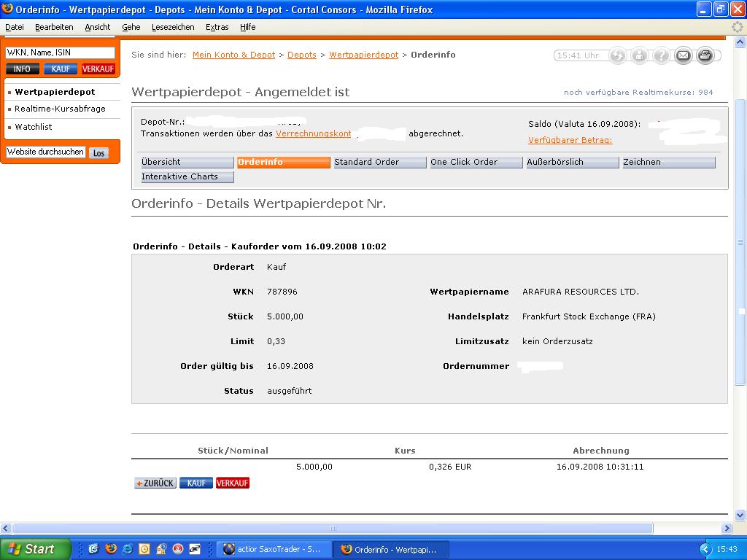Viewport: 747px width, 560px height.
Task: Click the refresh icon beside the clock
Action: (x=618, y=55)
